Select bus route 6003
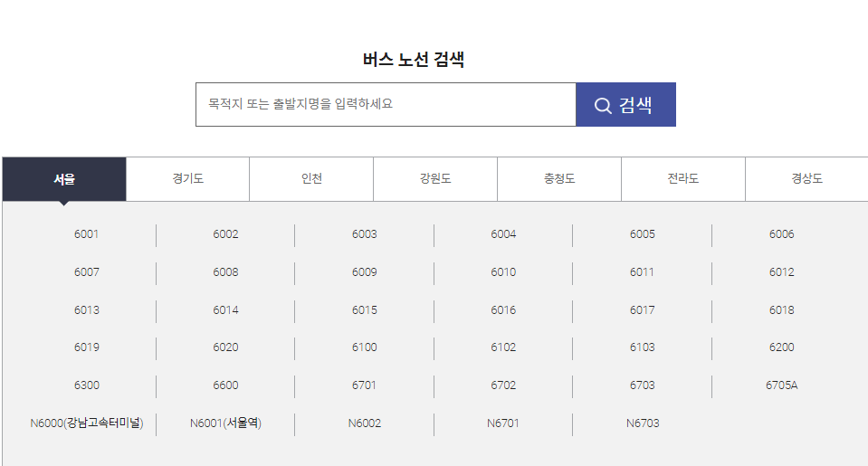 pos(364,234)
